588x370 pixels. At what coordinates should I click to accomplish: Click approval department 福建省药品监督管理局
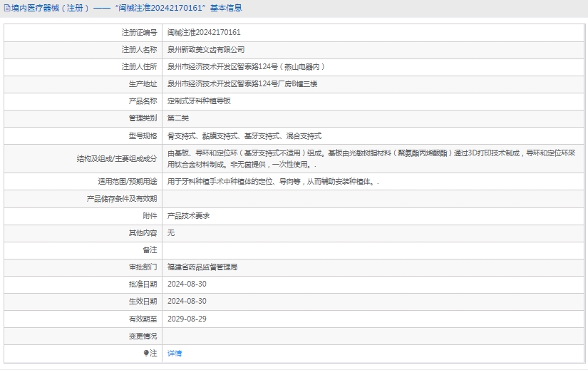click(202, 267)
